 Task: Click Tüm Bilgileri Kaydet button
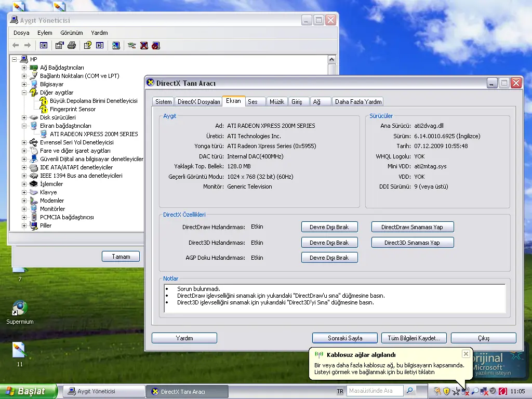coord(414,338)
